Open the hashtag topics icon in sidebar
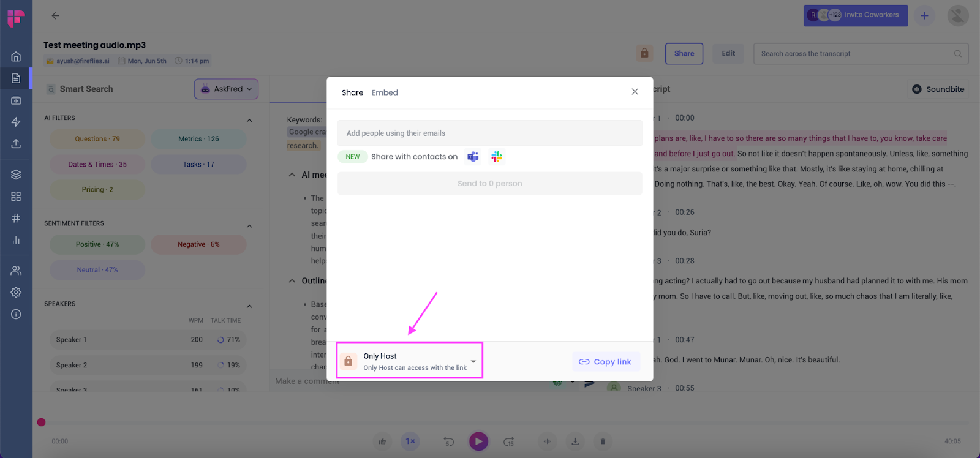The height and width of the screenshot is (458, 980). coord(16,218)
